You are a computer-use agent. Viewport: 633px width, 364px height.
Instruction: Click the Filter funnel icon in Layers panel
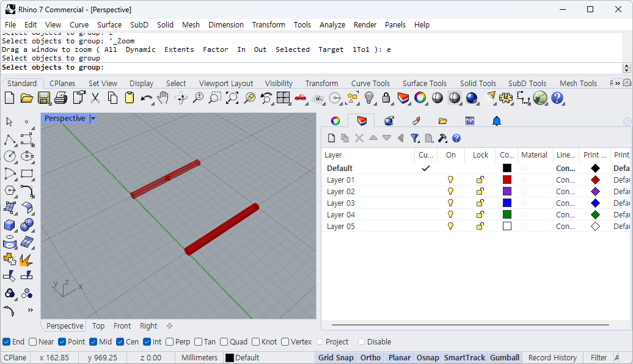[x=415, y=138]
